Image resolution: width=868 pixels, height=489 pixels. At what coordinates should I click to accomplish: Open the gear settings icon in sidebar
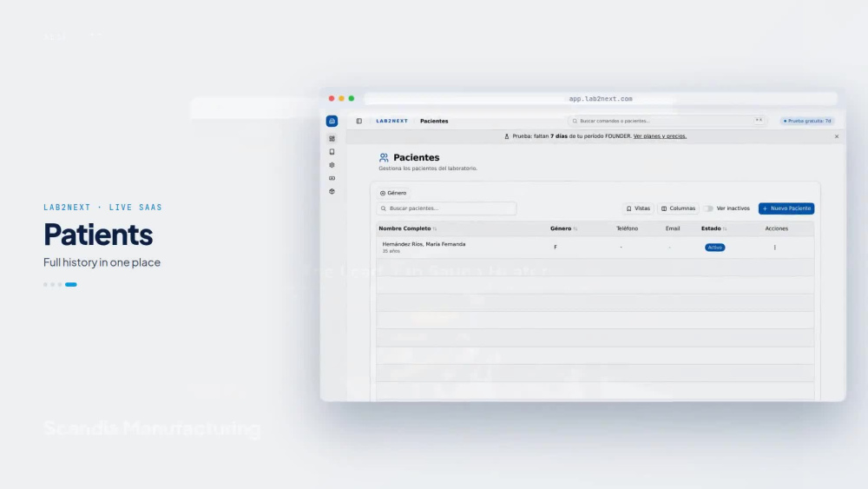coord(332,165)
